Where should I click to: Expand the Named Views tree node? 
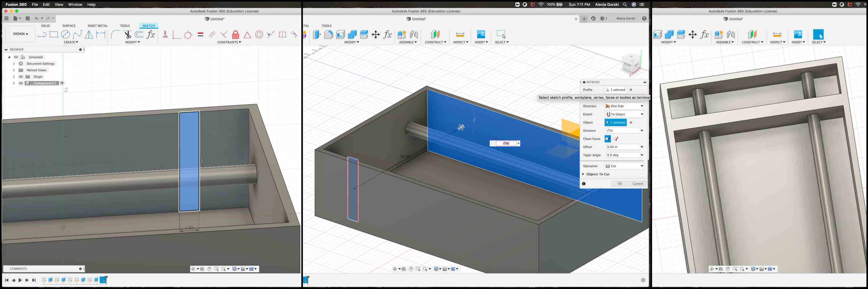14,70
